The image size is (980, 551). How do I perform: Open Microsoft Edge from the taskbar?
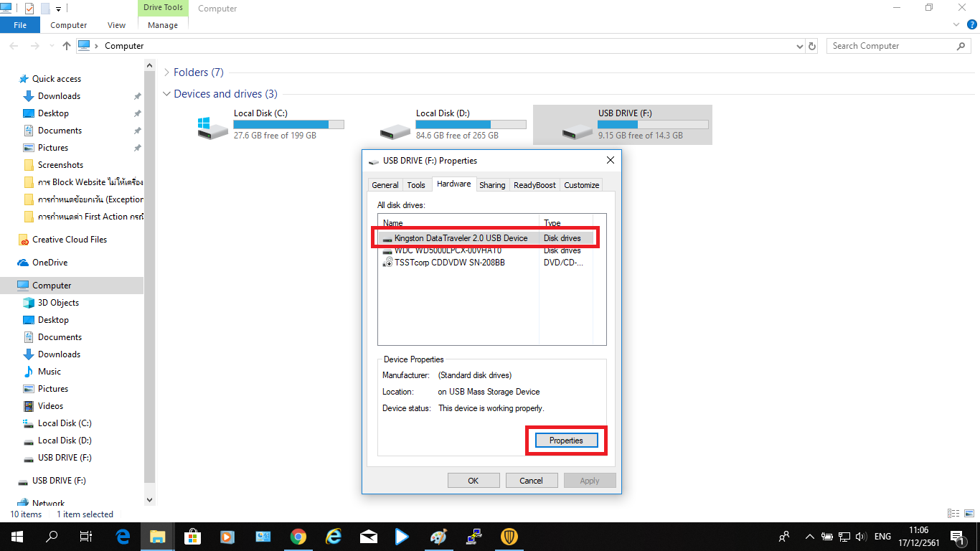tap(123, 537)
